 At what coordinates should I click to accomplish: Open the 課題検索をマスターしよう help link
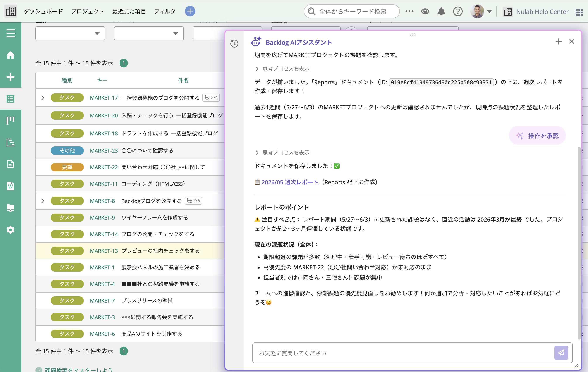[79, 369]
